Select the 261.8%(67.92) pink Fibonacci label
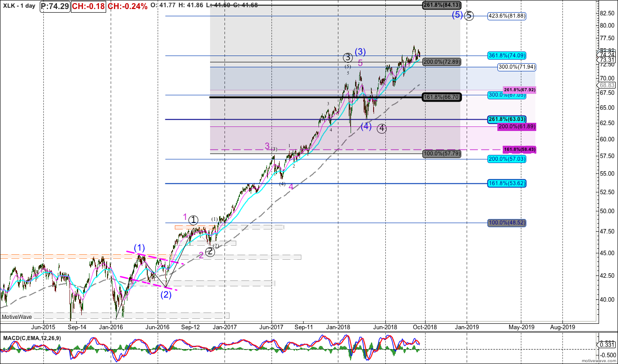This screenshot has width=618, height=364. (519, 90)
